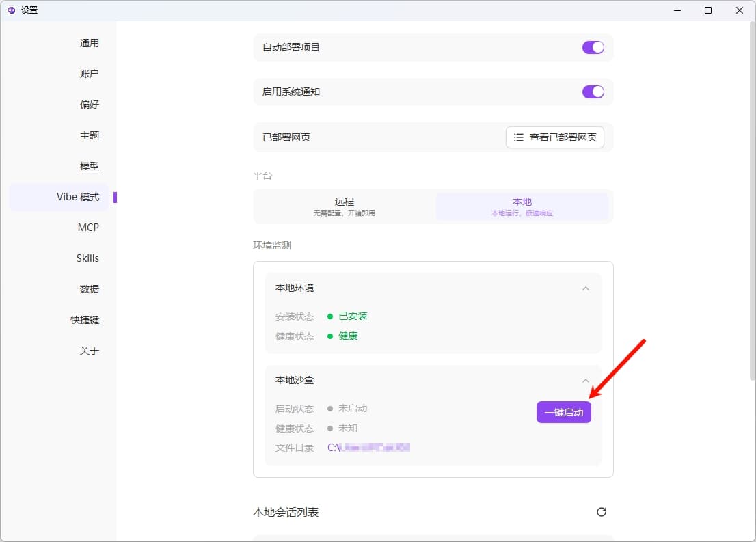Image resolution: width=756 pixels, height=542 pixels.
Task: Click the green 健康 status text
Action: 348,336
